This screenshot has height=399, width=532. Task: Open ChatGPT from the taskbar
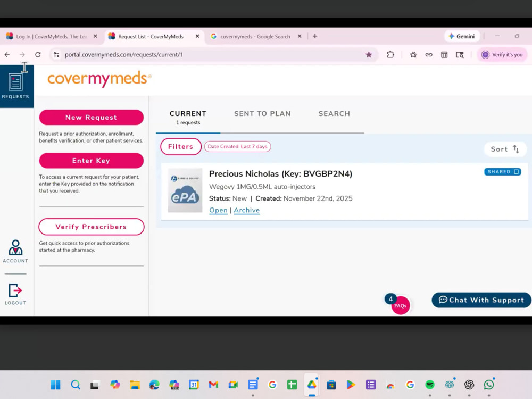coord(469,385)
